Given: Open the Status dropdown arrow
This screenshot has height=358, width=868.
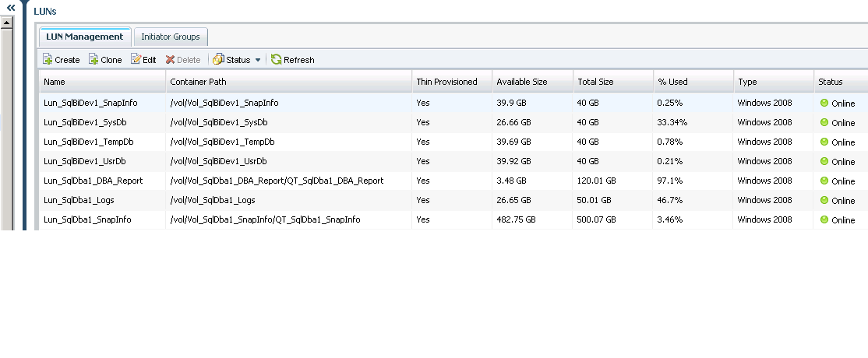Looking at the screenshot, I should click(258, 60).
